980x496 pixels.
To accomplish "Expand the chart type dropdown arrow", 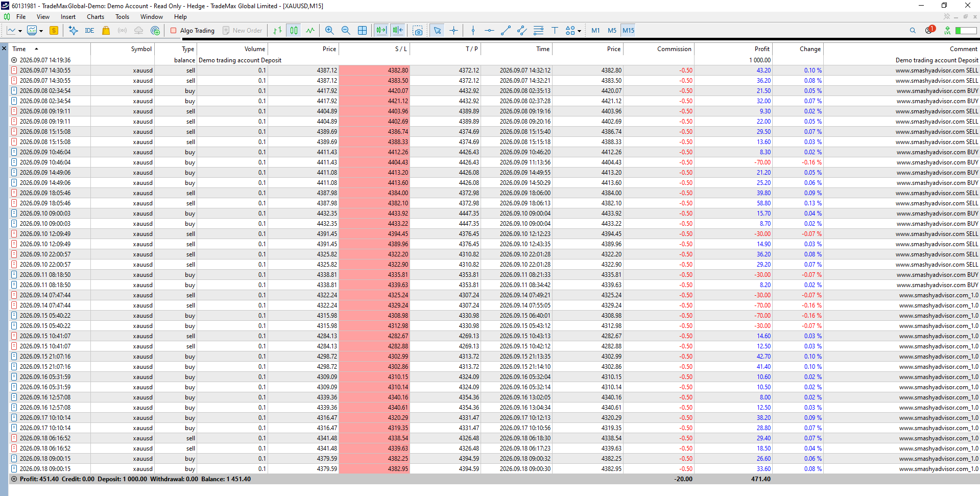I will coord(20,31).
